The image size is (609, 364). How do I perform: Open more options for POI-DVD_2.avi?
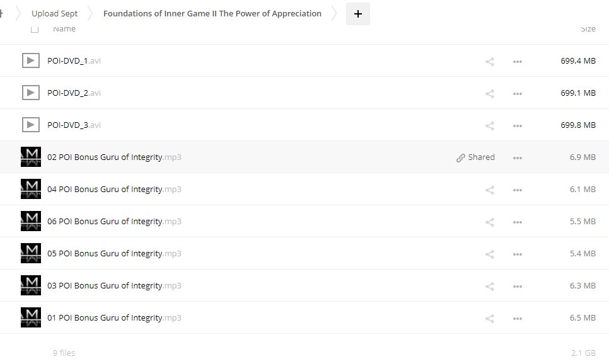click(x=518, y=93)
